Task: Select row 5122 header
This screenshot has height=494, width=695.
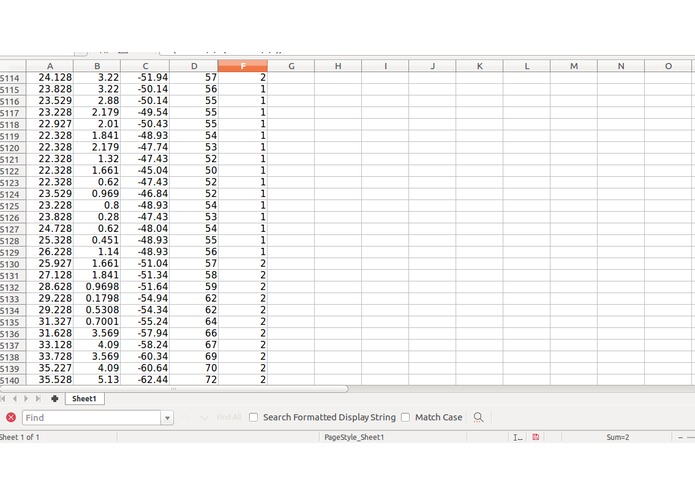Action: [13, 171]
